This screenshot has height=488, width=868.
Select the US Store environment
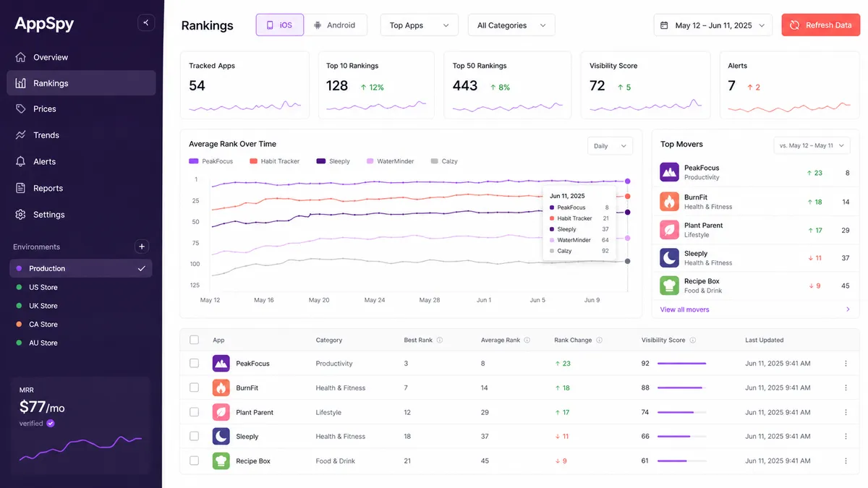click(x=81, y=287)
